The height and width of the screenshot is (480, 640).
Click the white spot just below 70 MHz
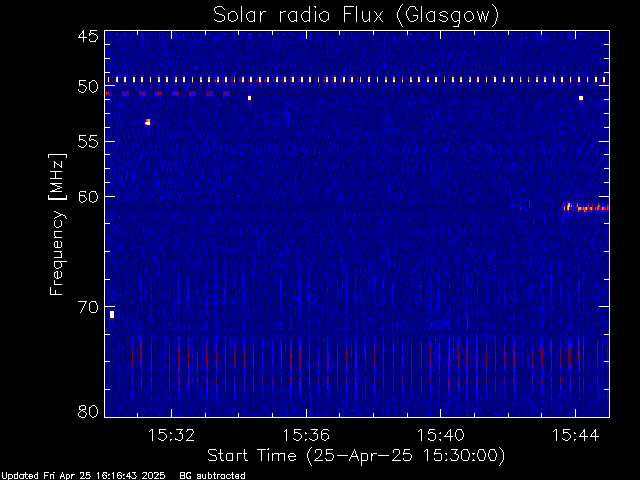pos(112,315)
